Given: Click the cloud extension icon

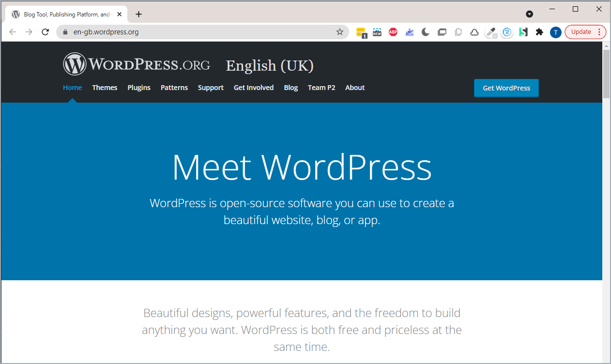Looking at the screenshot, I should coord(474,32).
